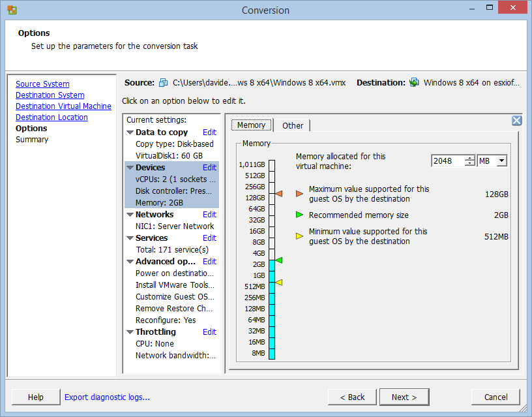Close the Conversion window
This screenshot has height=417, width=532.
point(512,7)
